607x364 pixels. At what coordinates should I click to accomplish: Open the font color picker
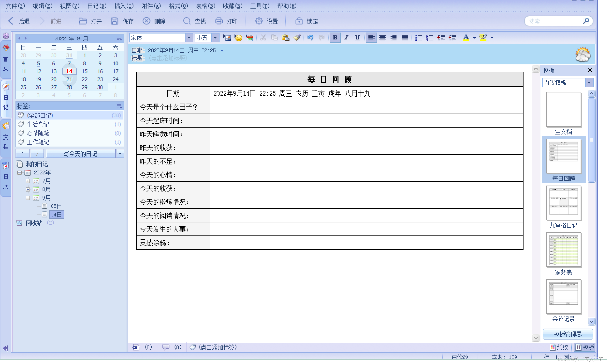tap(474, 38)
